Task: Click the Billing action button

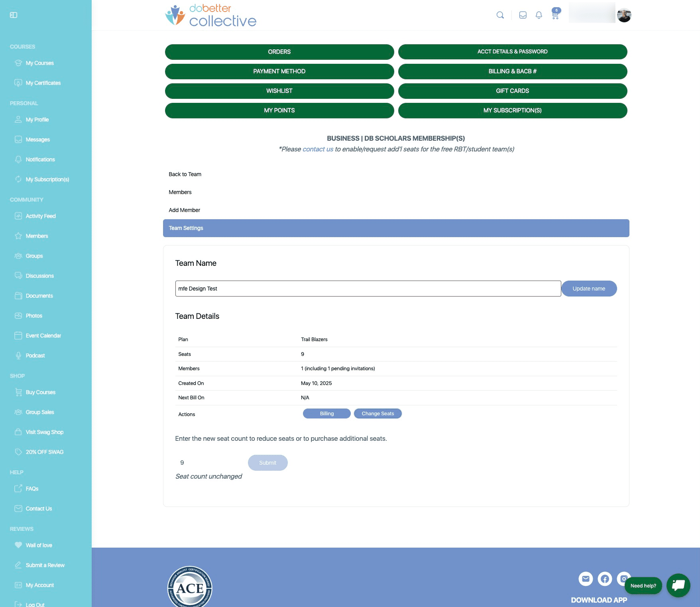Action: click(x=327, y=414)
